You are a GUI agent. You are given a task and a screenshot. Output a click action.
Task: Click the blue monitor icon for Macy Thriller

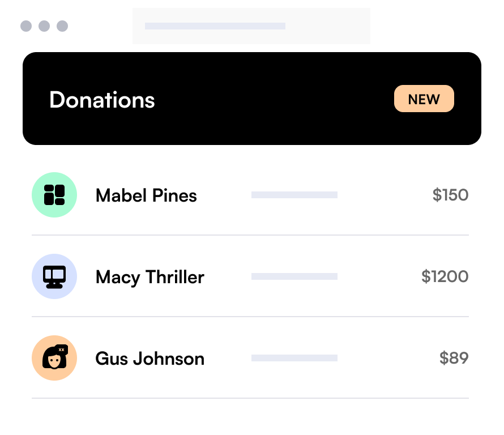pos(54,276)
